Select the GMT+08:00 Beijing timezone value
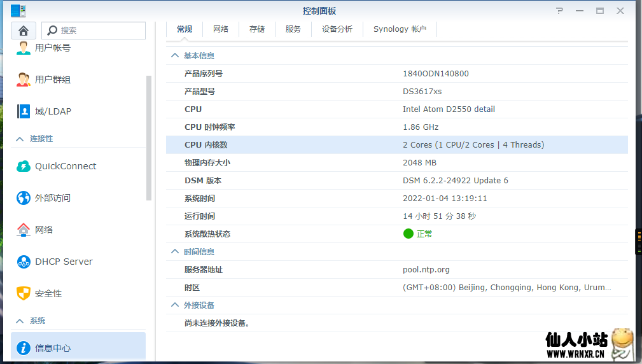The image size is (642, 364). click(507, 288)
